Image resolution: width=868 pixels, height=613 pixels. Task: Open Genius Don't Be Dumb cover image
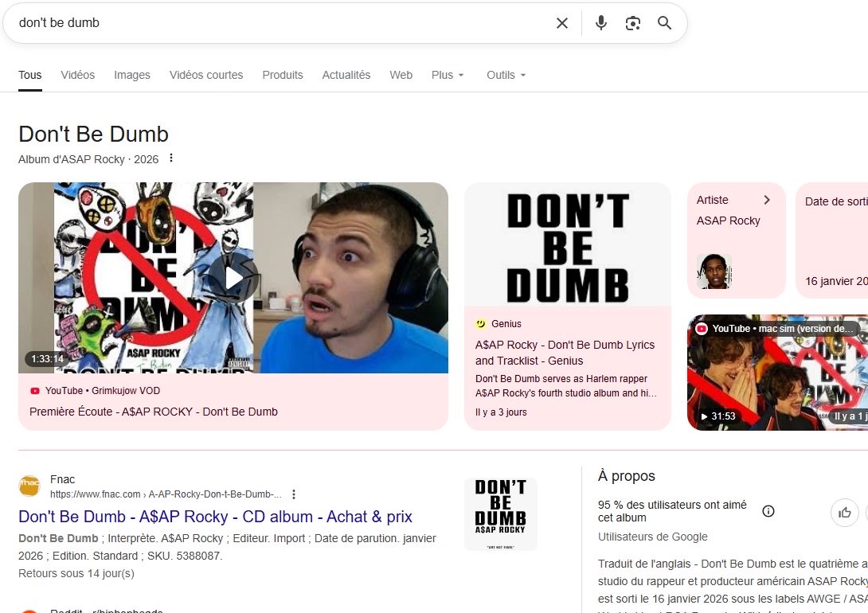click(568, 245)
